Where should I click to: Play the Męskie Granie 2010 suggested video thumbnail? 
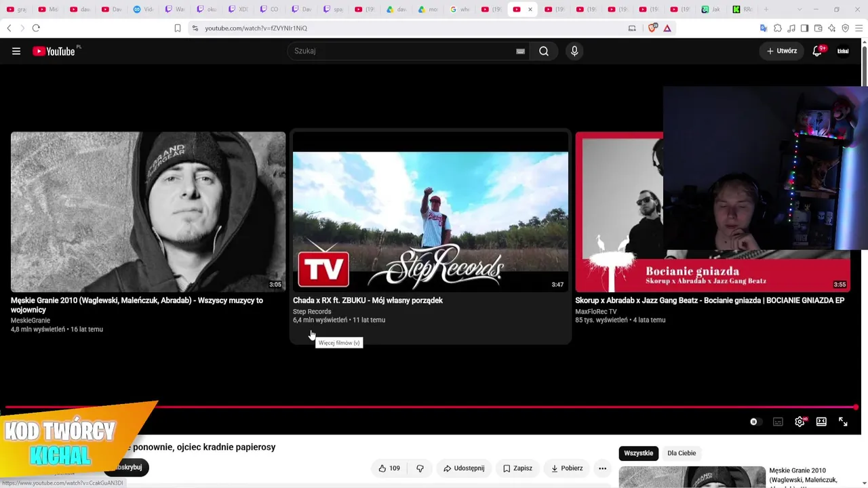tap(149, 211)
